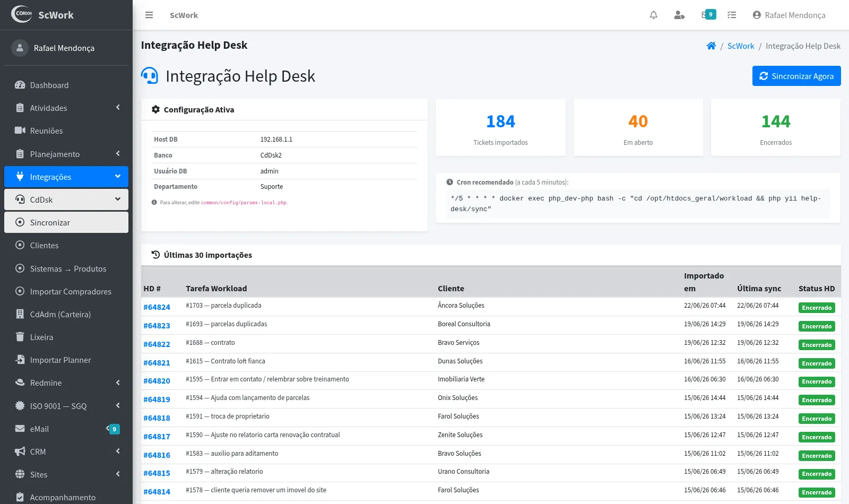
Task: Open the Clientes menu item
Action: (x=66, y=245)
